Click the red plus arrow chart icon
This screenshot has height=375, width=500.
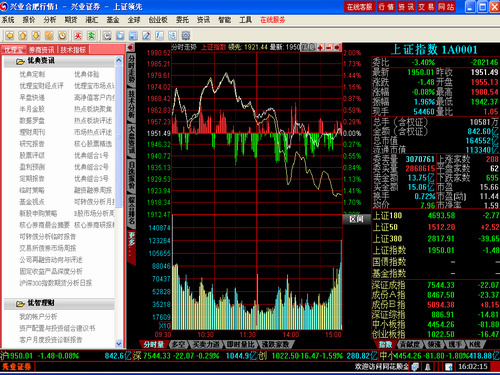click(x=321, y=47)
